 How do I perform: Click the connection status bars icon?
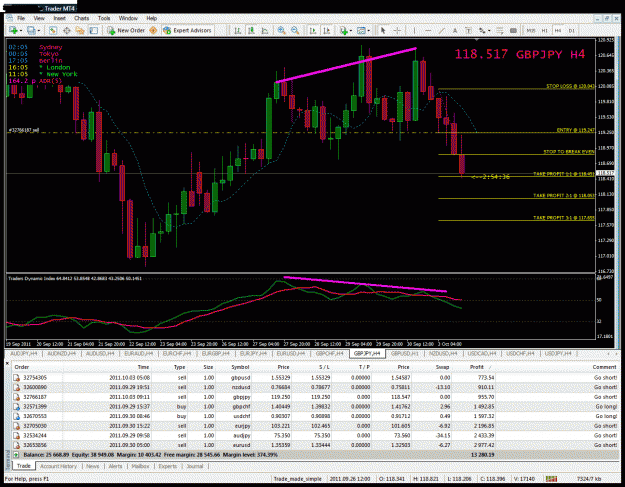[552, 479]
